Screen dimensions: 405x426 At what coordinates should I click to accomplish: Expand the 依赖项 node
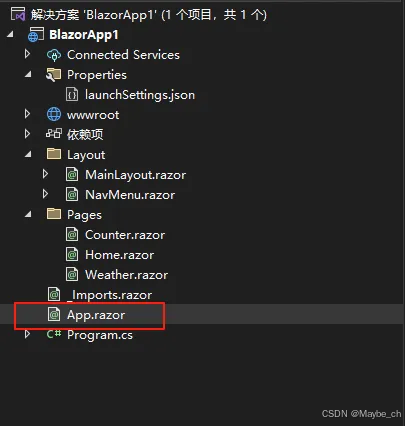tap(28, 134)
